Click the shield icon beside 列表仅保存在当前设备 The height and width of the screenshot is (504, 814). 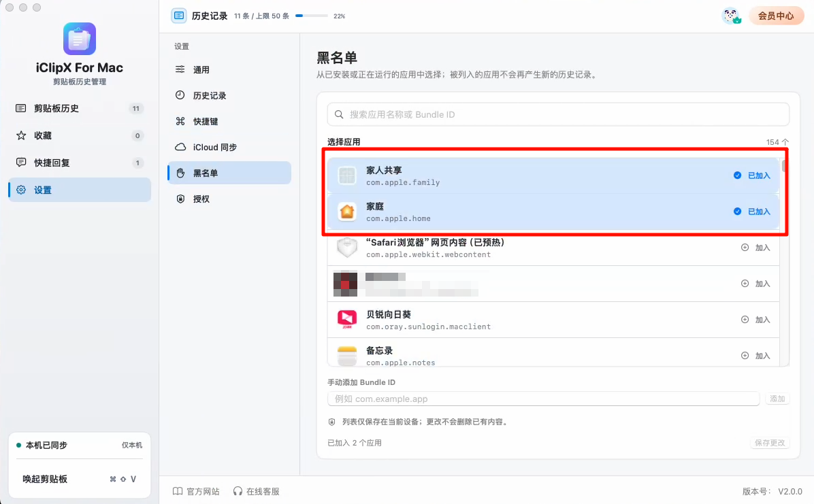click(x=331, y=422)
